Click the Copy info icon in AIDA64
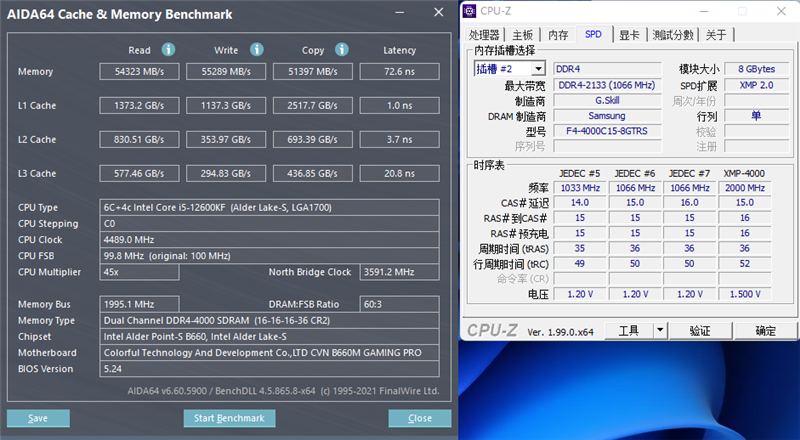This screenshot has width=800, height=440. pyautogui.click(x=342, y=50)
